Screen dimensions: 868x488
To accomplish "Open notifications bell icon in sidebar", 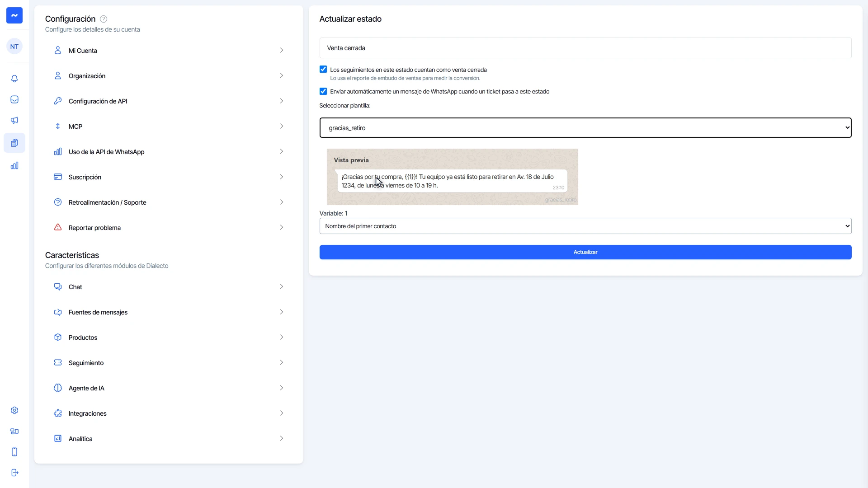I will coord(14,79).
